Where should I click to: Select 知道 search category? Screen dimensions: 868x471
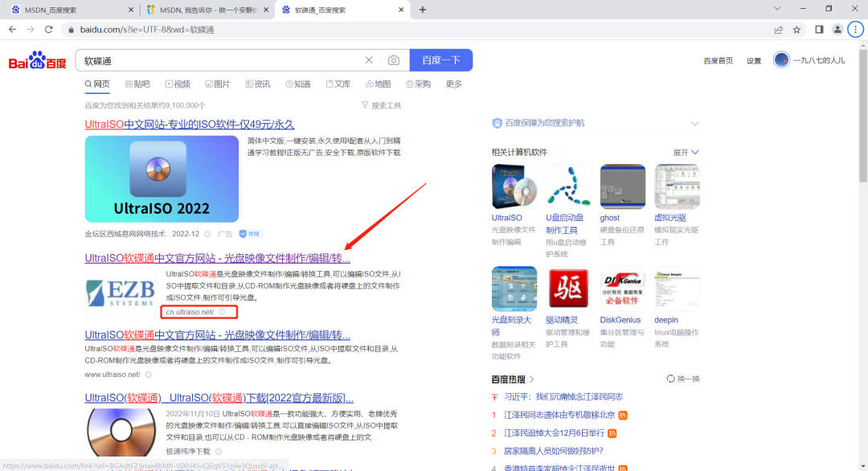coord(298,84)
